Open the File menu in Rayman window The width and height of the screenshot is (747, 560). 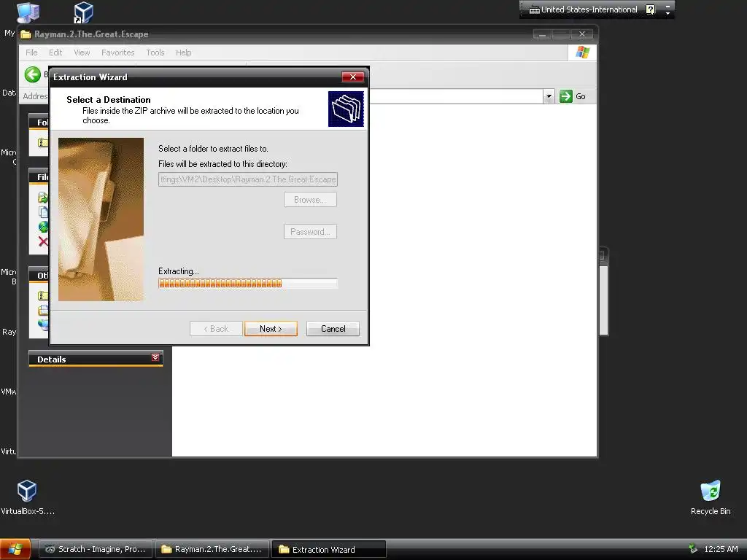pos(31,52)
